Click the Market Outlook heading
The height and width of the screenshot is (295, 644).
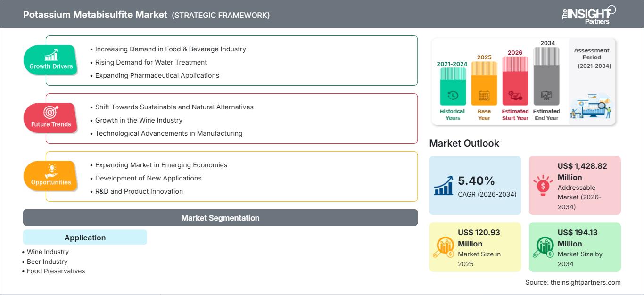click(x=464, y=143)
